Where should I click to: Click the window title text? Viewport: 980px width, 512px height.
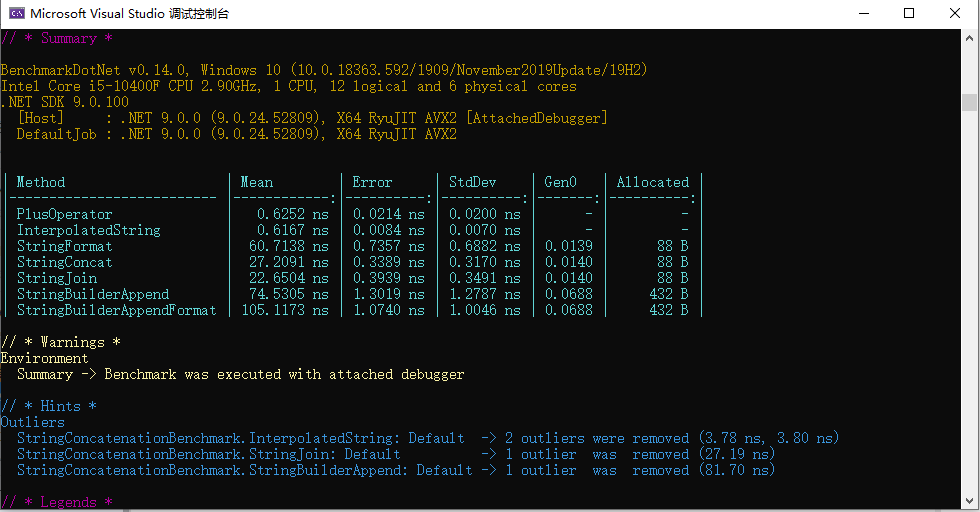pos(129,13)
